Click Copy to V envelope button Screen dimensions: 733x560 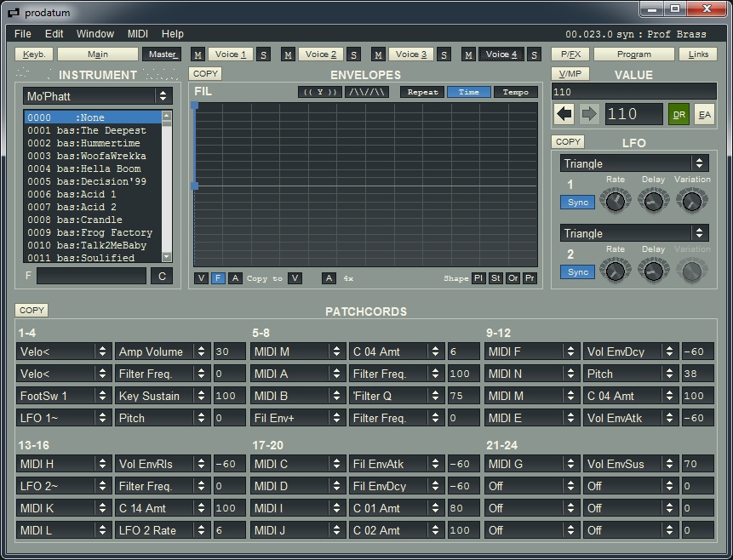pos(295,278)
